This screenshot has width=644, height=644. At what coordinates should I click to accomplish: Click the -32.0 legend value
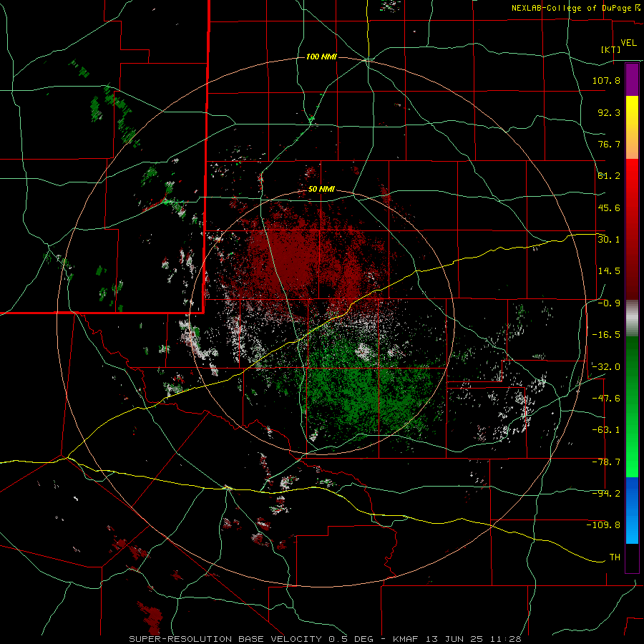coord(606,367)
